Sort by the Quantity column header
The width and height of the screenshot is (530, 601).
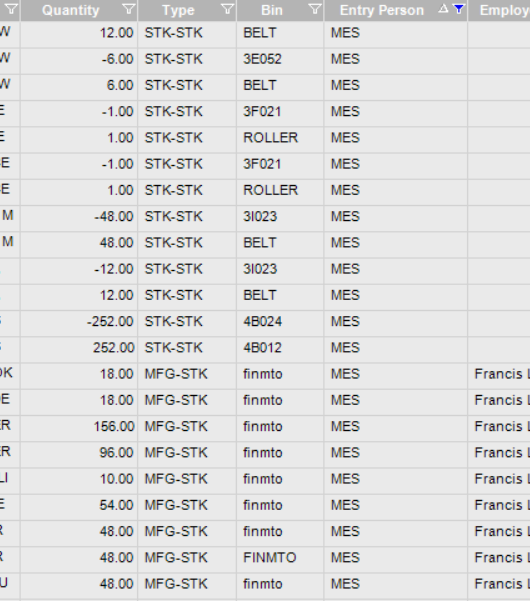[x=71, y=10]
